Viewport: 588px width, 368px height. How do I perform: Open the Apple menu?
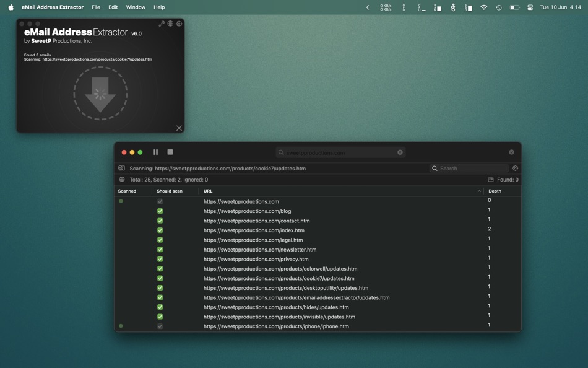11,7
